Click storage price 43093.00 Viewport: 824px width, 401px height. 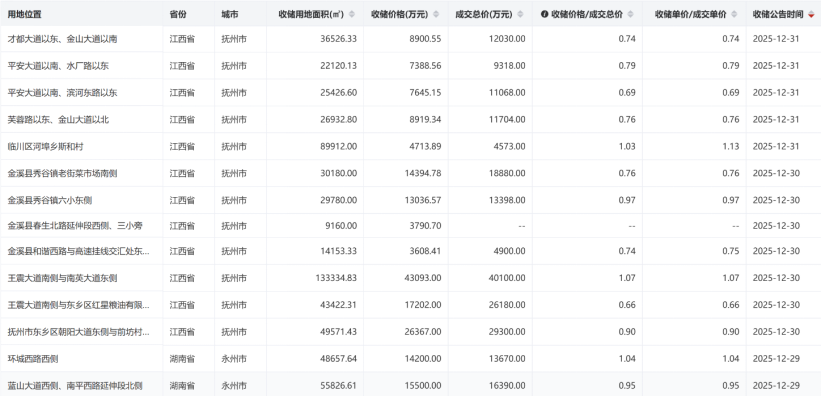(x=423, y=278)
